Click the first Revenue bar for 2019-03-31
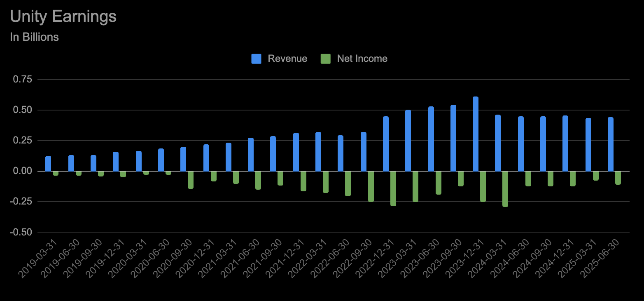 coord(48,163)
